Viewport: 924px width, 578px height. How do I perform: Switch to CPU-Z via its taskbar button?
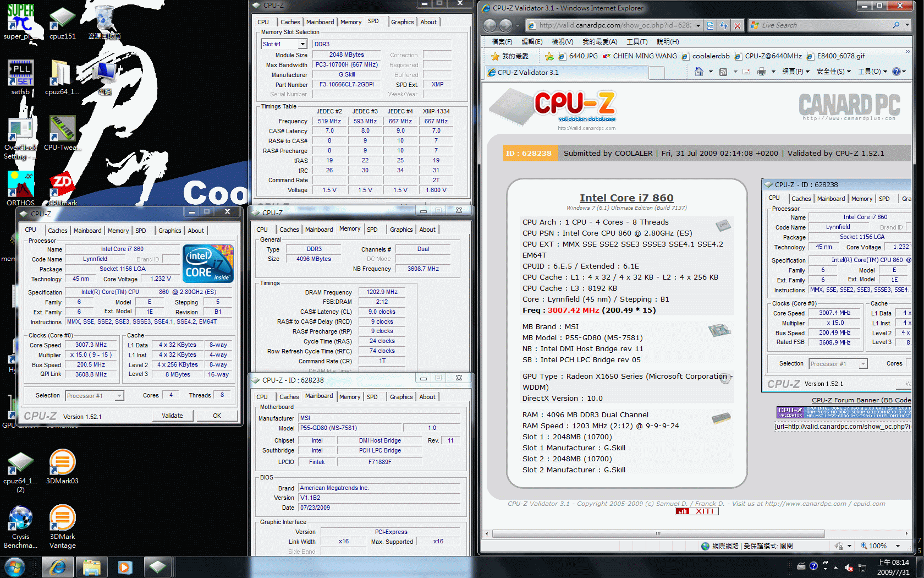pyautogui.click(x=158, y=567)
